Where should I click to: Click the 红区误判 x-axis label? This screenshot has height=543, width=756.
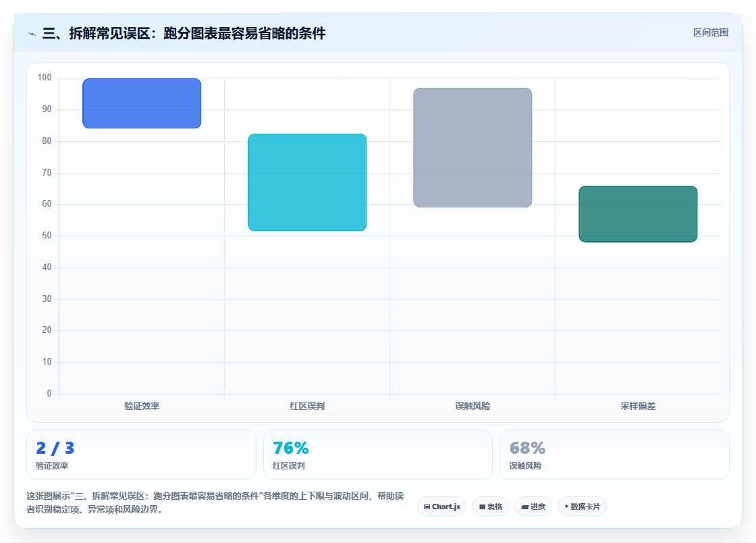[x=307, y=406]
